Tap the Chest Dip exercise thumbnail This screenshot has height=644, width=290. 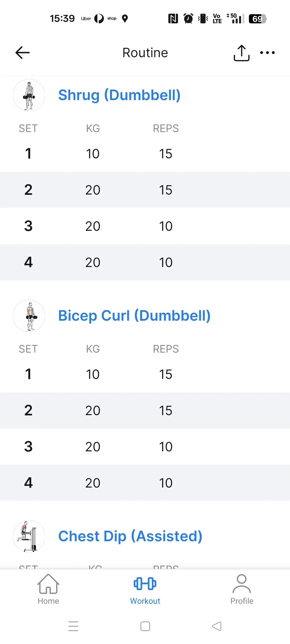click(29, 536)
